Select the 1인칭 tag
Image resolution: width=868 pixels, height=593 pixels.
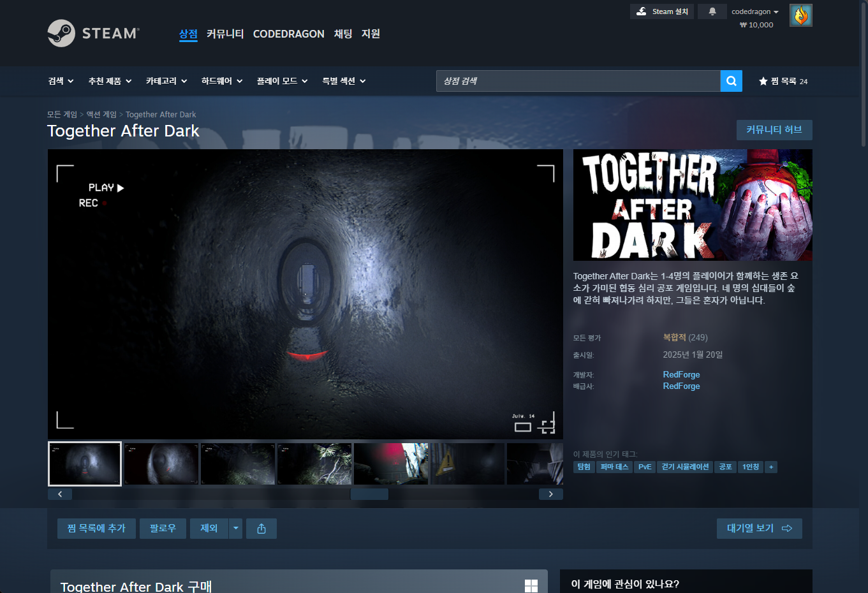point(751,467)
